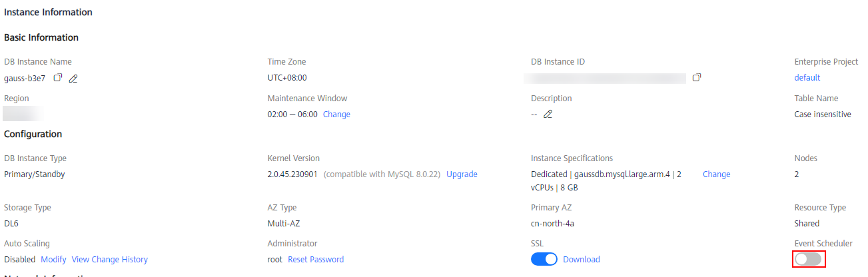
Task: Reset Password for root administrator
Action: pyautogui.click(x=316, y=260)
